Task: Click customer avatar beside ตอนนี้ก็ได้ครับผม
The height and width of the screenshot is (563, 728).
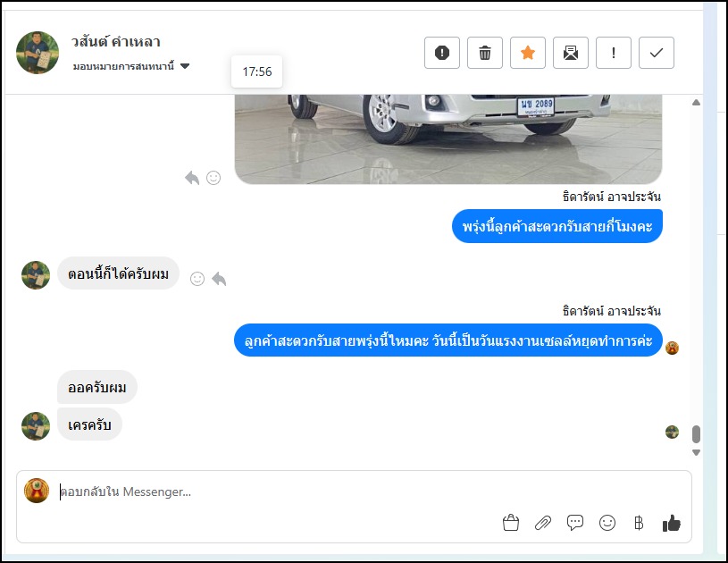Action: [x=36, y=275]
